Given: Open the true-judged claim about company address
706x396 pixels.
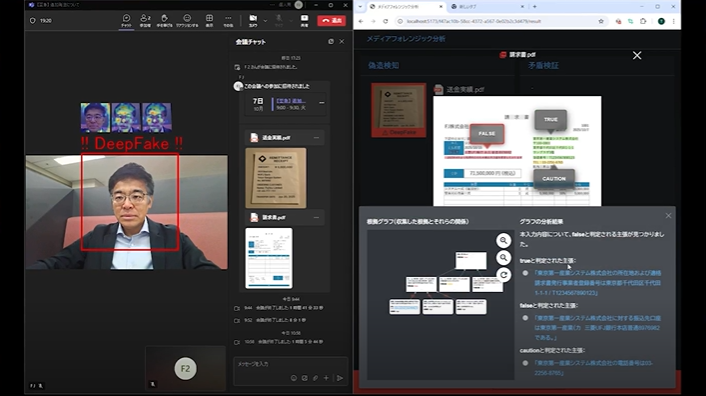Looking at the screenshot, I should point(597,283).
